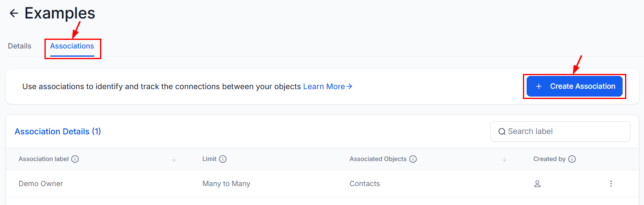This screenshot has width=644, height=205.
Task: Show info tooltip for Limit column
Action: (223, 159)
